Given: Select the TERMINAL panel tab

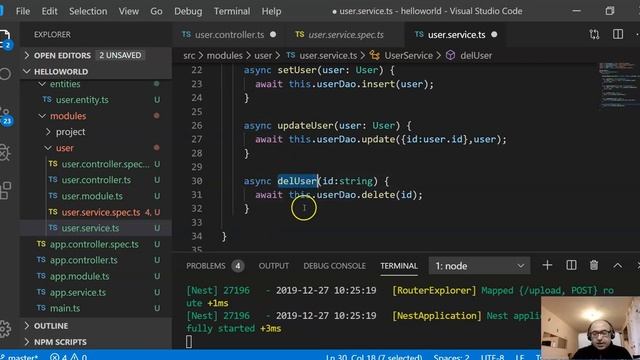Looking at the screenshot, I should (x=399, y=266).
